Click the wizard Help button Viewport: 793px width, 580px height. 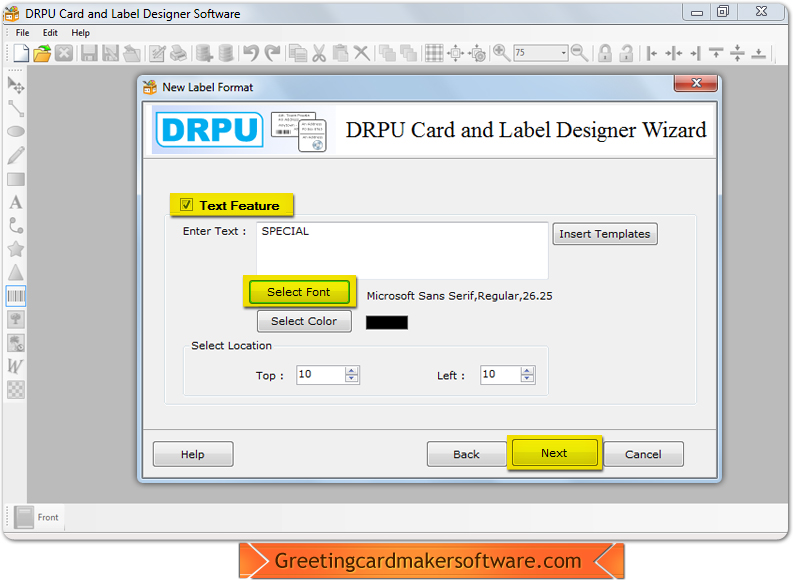tap(193, 454)
